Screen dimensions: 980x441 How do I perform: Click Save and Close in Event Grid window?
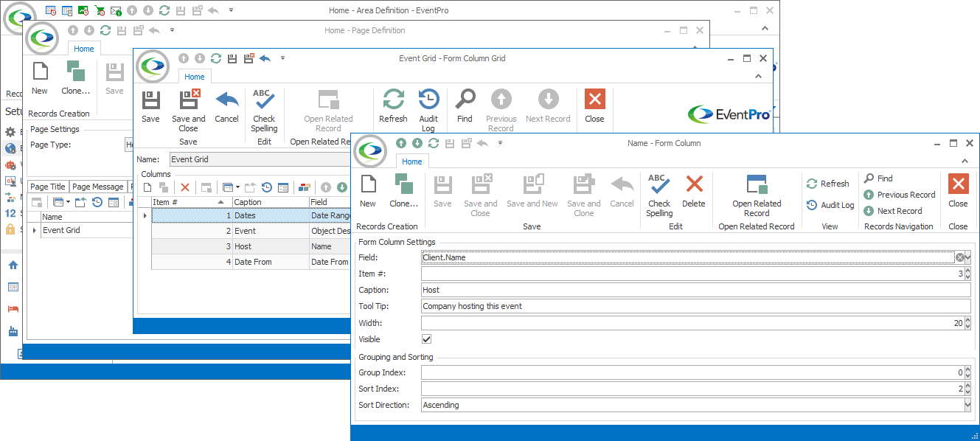189,111
